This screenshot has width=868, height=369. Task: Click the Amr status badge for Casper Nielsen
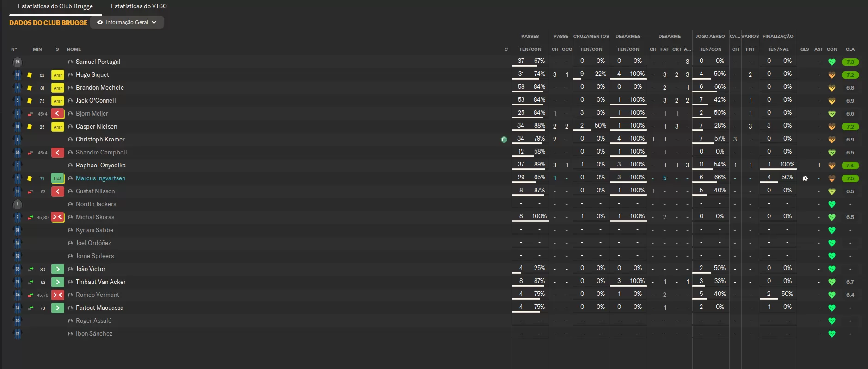point(57,127)
